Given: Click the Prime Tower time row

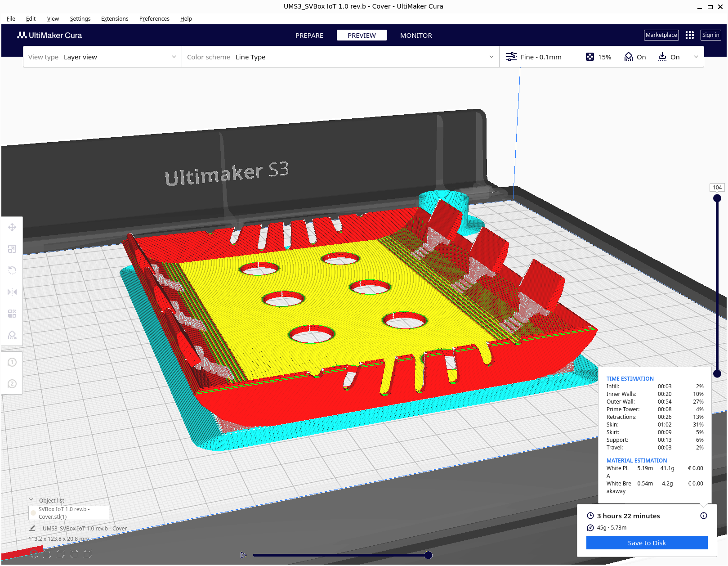Looking at the screenshot, I should pos(655,409).
